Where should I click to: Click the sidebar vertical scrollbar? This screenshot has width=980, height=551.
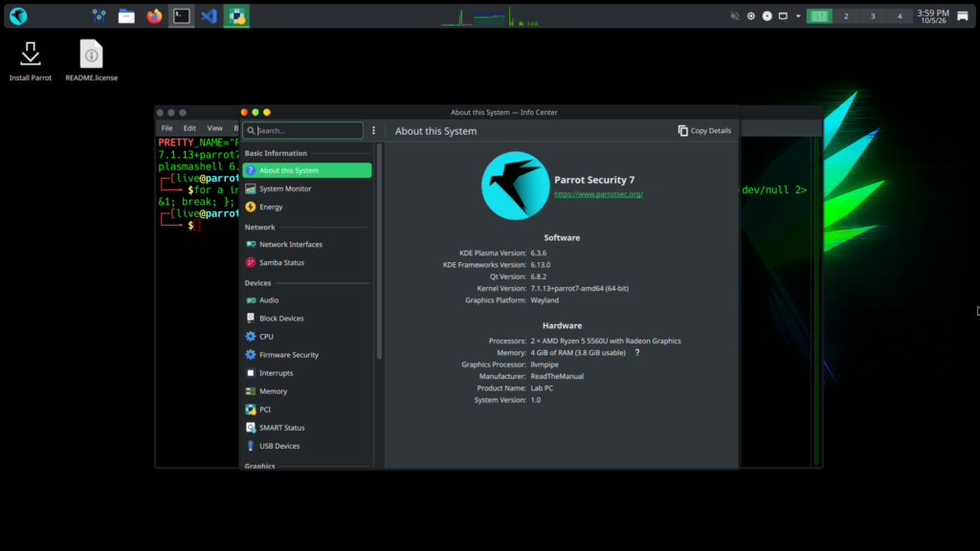point(379,252)
